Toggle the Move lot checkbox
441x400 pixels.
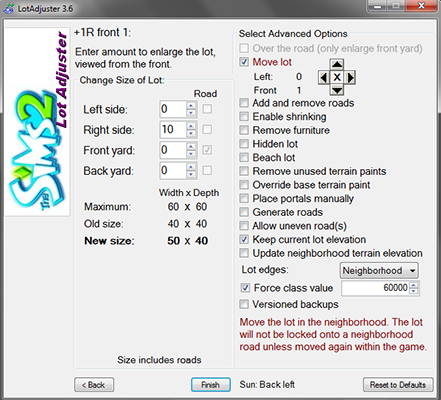244,62
